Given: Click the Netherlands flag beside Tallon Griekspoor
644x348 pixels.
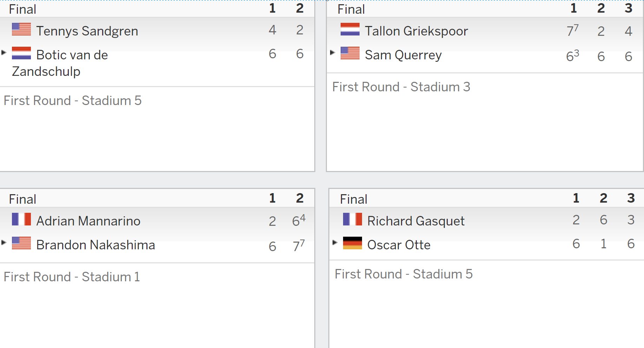Looking at the screenshot, I should [x=350, y=29].
